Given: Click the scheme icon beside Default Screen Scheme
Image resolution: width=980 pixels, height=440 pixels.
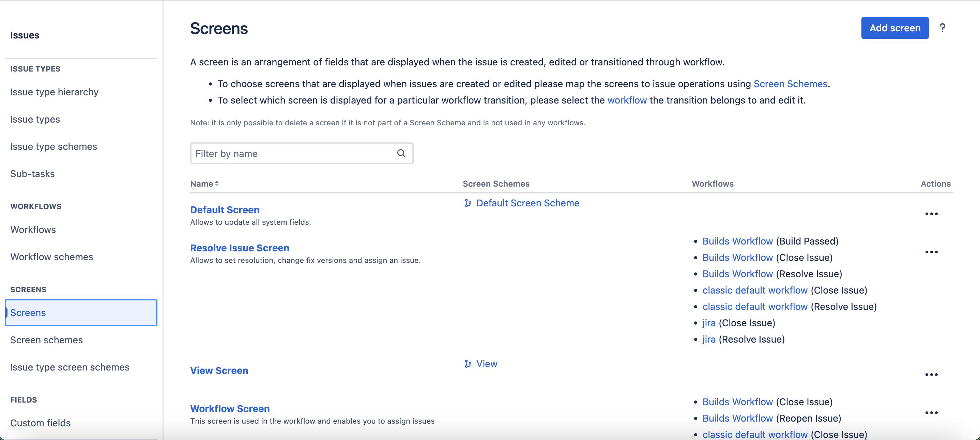Looking at the screenshot, I should point(468,203).
